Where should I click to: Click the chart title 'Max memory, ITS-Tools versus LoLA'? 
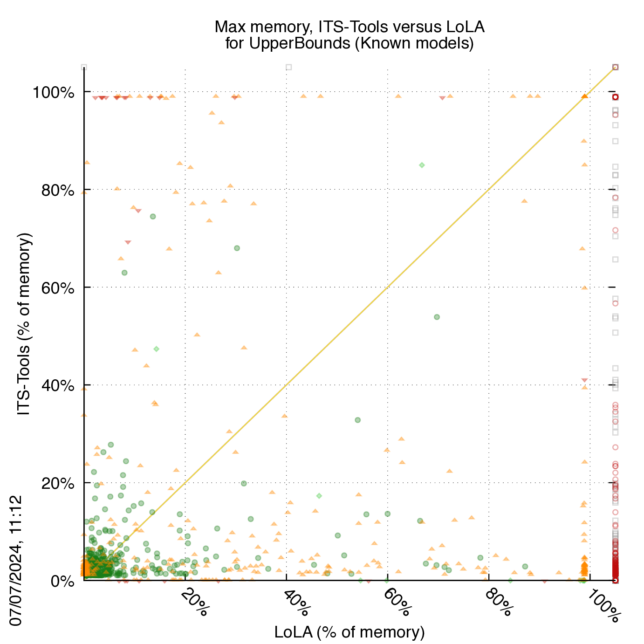[x=349, y=27]
